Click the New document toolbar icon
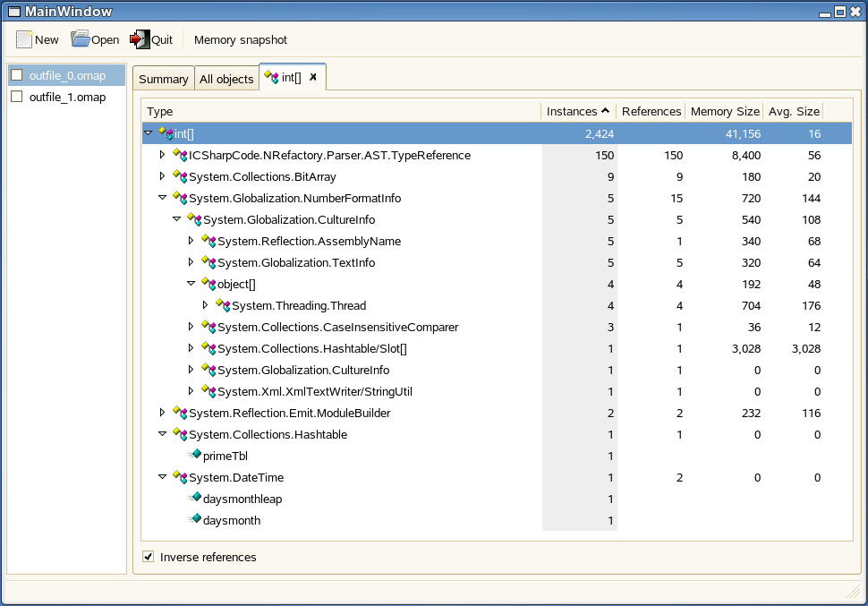Viewport: 868px width, 606px height. click(24, 39)
